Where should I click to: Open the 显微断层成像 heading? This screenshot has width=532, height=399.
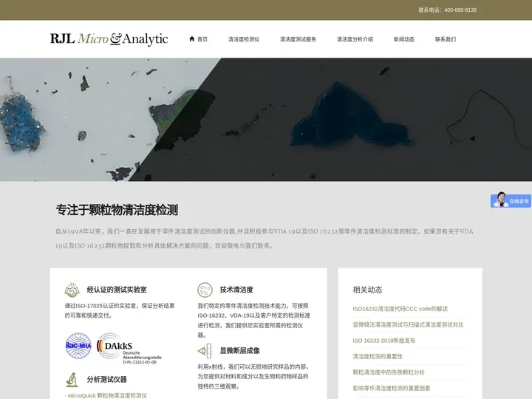(x=240, y=351)
